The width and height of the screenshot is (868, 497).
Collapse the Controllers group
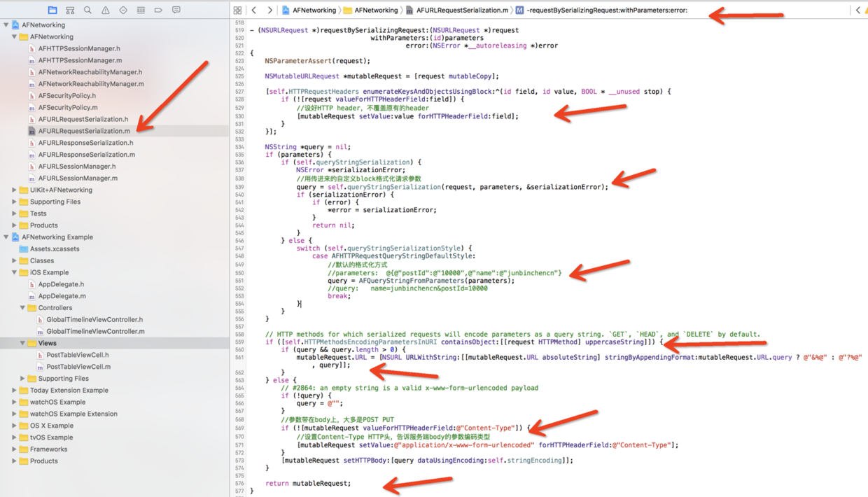(x=23, y=308)
